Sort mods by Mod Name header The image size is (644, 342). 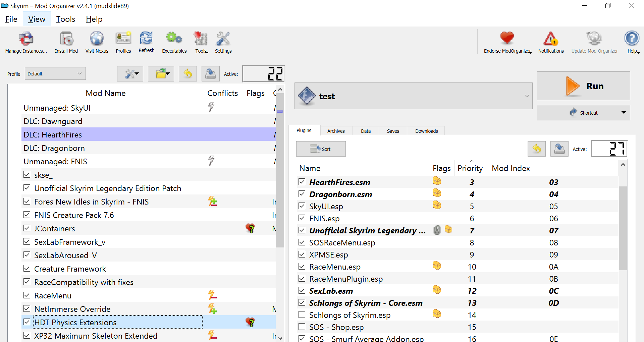click(106, 93)
